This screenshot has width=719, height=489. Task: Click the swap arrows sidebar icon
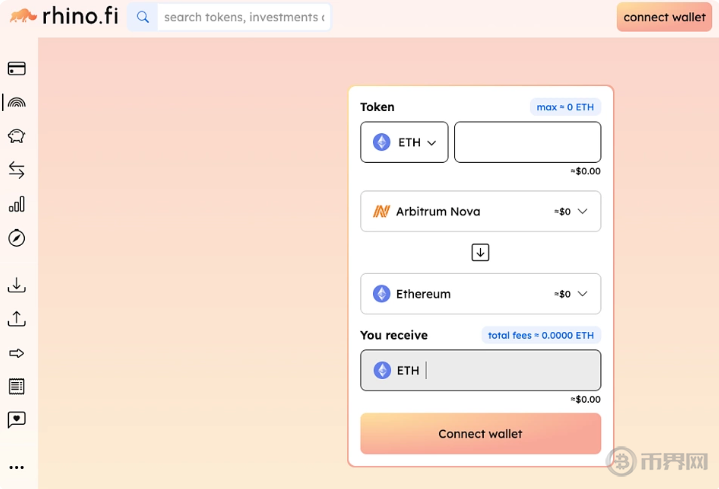tap(16, 170)
